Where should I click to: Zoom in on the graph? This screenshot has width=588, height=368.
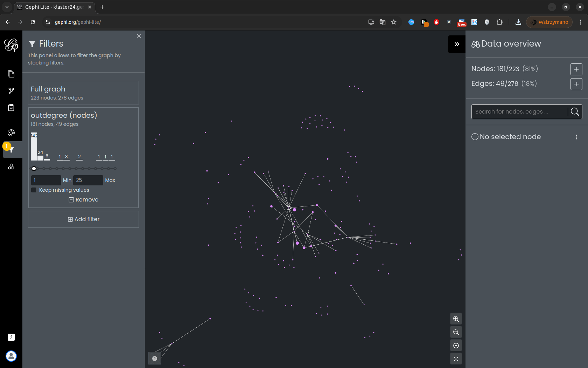pos(456,319)
